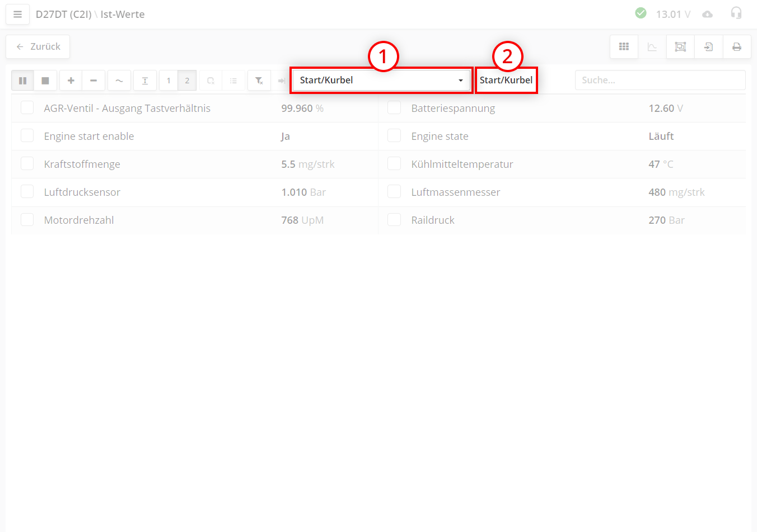The width and height of the screenshot is (757, 532).
Task: Open headset support icon
Action: 736,13
